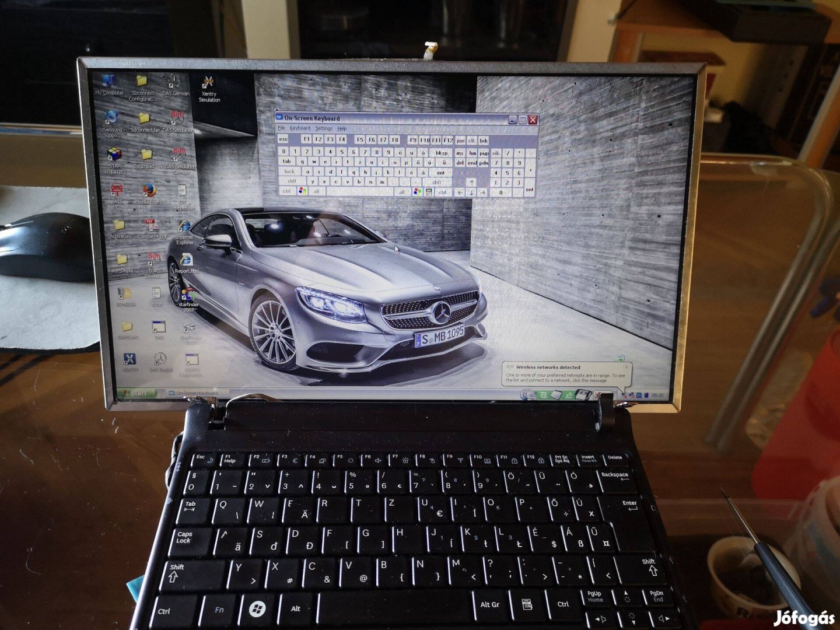Click the bksp key on the on-screen keyboard

441,153
